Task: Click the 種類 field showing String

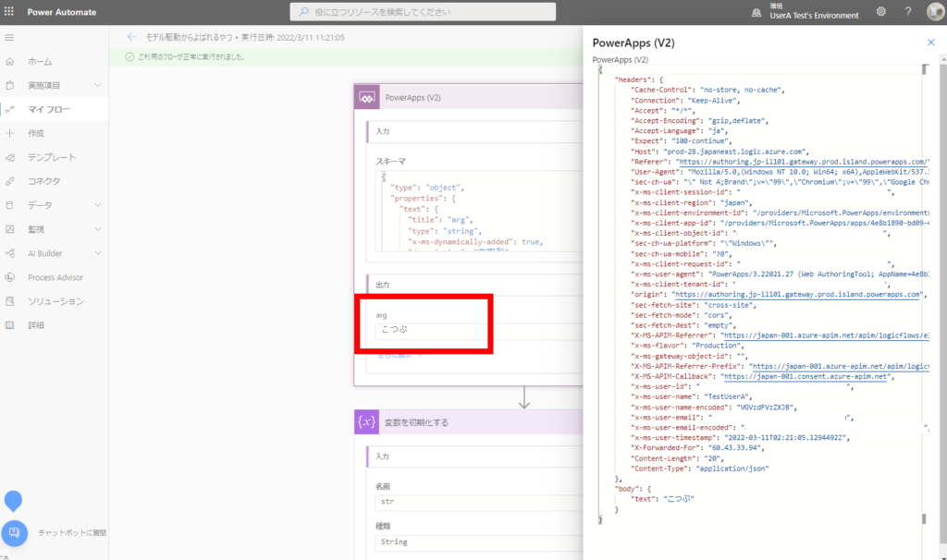Action: (x=478, y=542)
